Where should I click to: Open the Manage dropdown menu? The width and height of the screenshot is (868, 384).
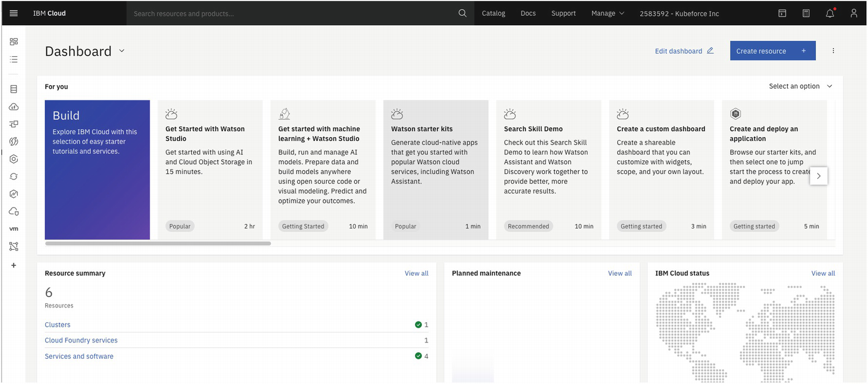(x=607, y=13)
